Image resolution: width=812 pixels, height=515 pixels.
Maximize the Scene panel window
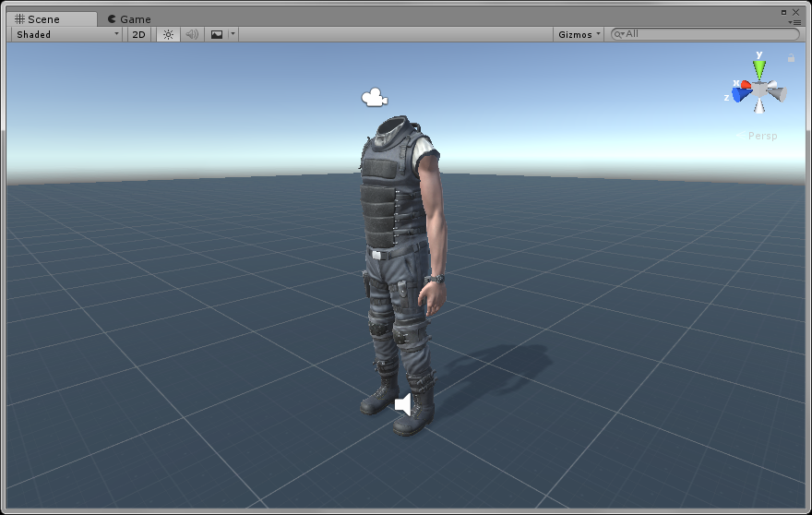[x=783, y=12]
